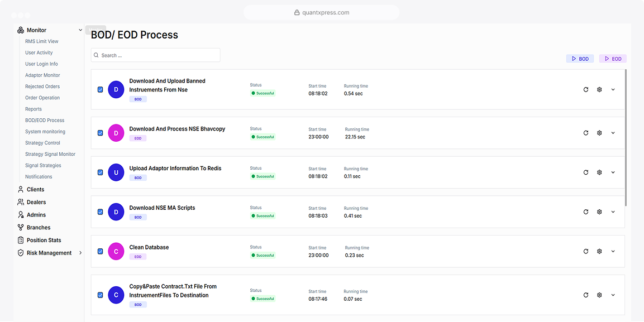Deselect the Clean Database checkbox

[100, 252]
